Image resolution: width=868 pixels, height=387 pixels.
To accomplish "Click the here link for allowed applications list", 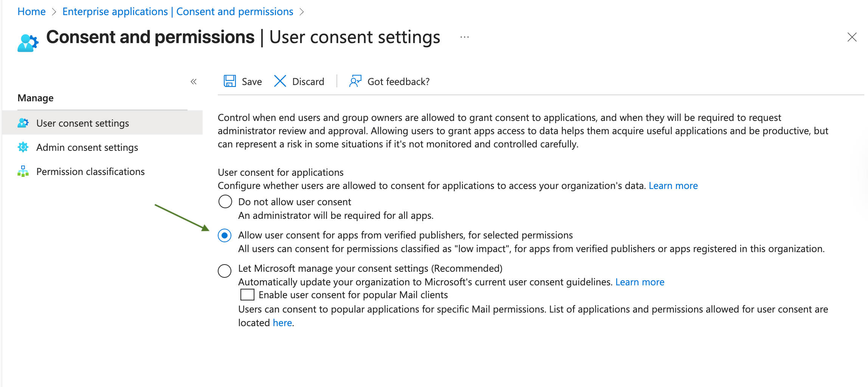I will point(282,322).
